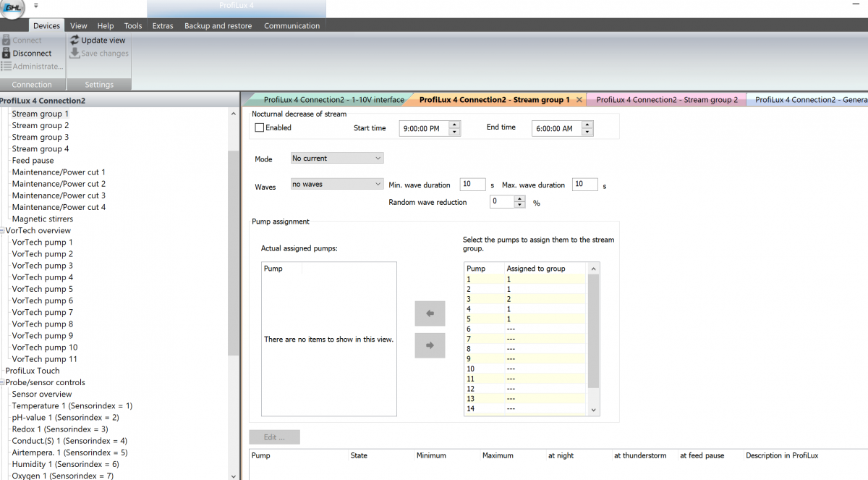The height and width of the screenshot is (480, 868).
Task: Click the Update view refresh icon
Action: (x=75, y=41)
